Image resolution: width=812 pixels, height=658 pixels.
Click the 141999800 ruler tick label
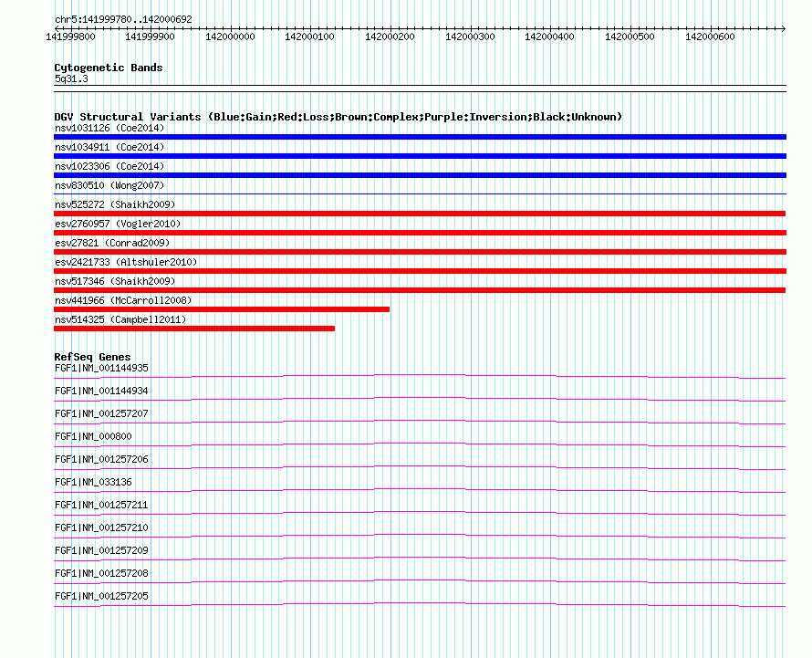point(70,37)
